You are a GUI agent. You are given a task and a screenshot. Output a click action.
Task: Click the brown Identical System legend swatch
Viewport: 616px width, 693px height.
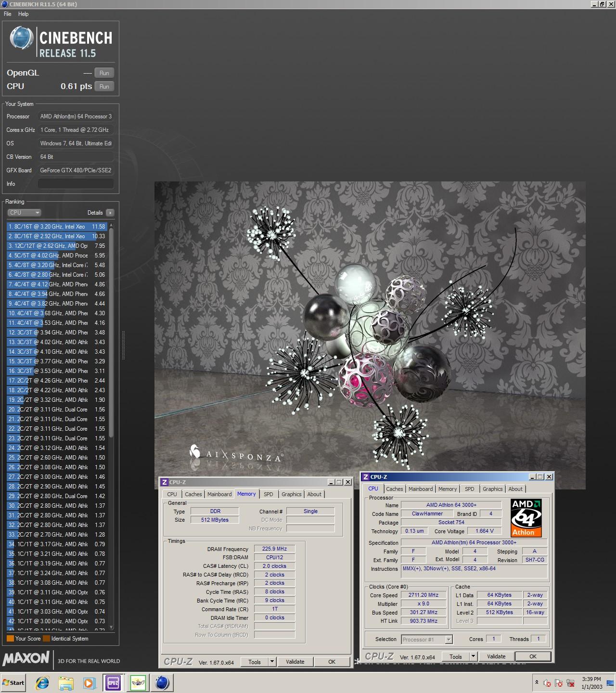pyautogui.click(x=46, y=639)
